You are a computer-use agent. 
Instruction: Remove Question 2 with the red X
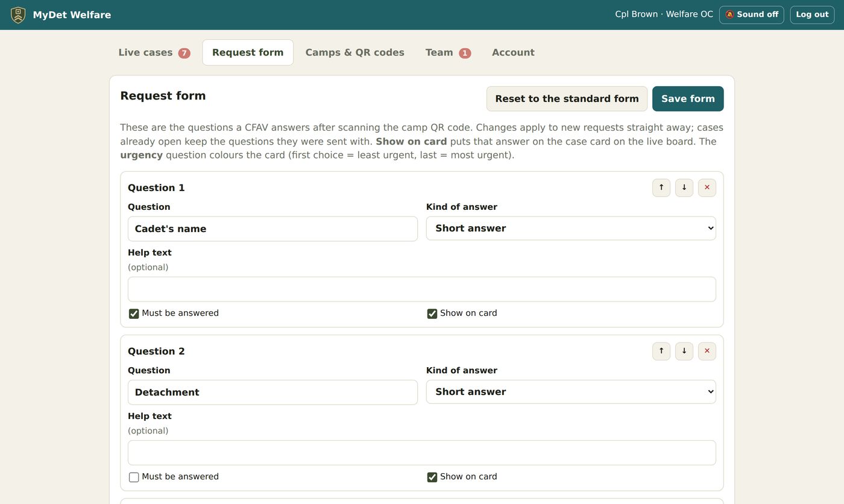[x=707, y=351]
